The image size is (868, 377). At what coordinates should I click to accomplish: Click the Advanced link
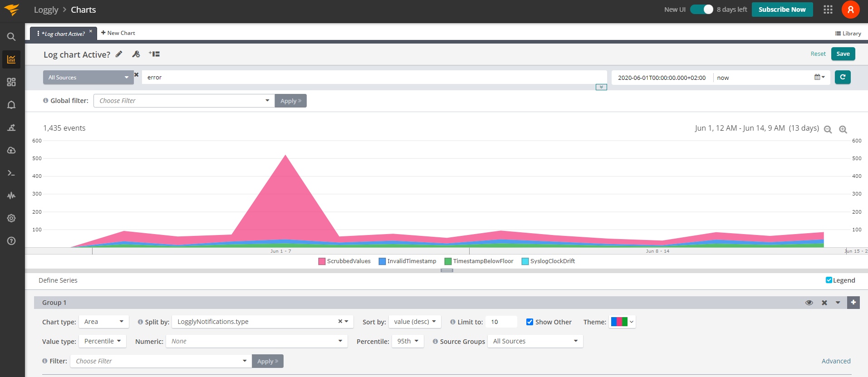pos(836,361)
